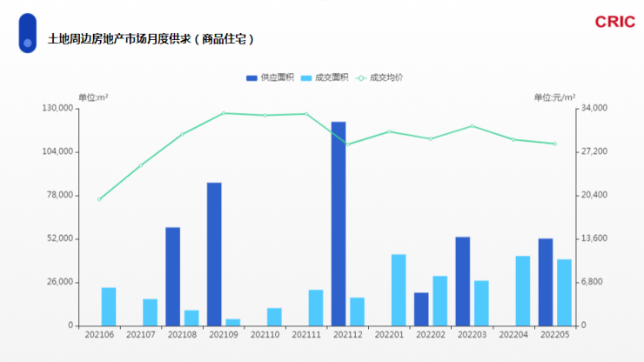
Task: Click the green line point at 202107
Action: [141, 165]
